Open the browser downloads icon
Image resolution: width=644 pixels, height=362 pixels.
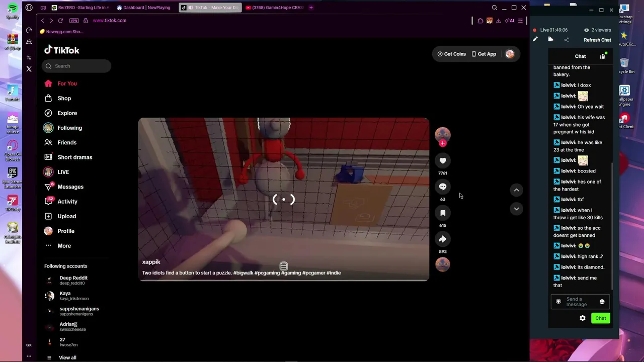click(498, 21)
